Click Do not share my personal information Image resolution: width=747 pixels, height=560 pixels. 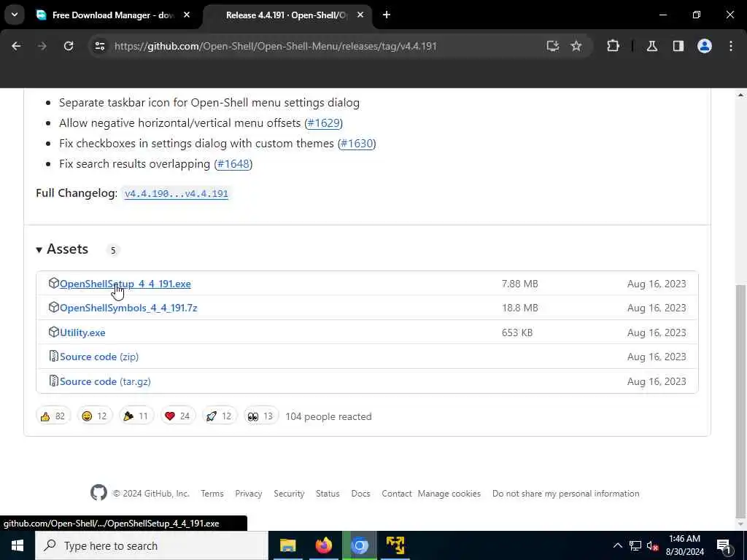click(x=566, y=494)
